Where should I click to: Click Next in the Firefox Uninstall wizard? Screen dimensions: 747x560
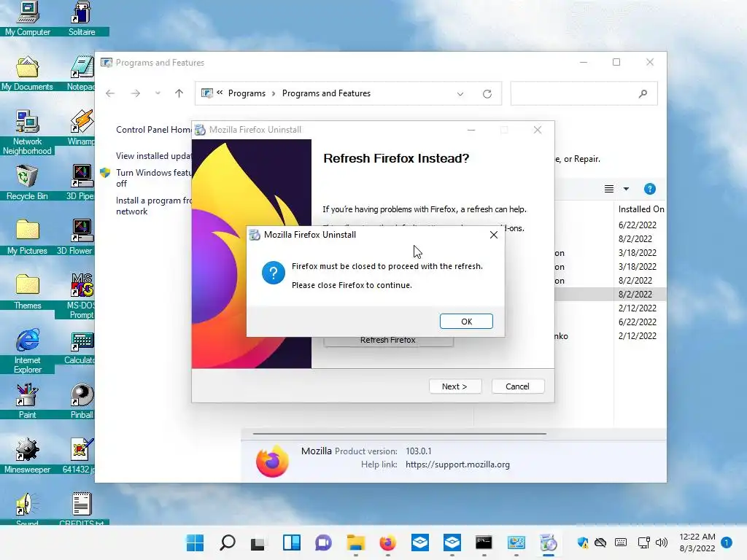pyautogui.click(x=454, y=386)
